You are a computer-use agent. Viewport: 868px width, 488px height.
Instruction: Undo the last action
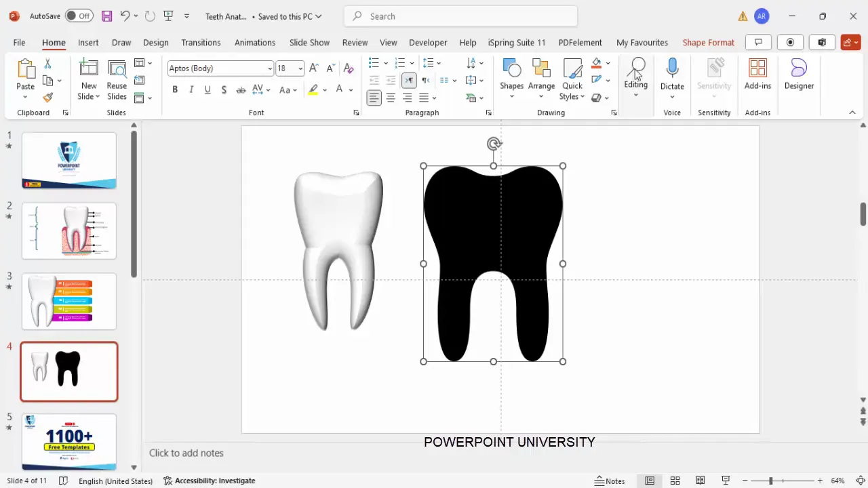coord(125,16)
